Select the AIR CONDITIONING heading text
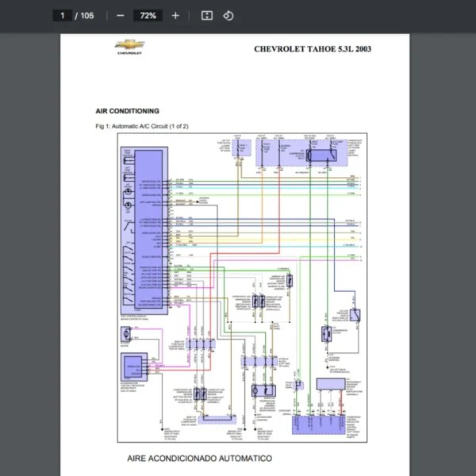 (x=127, y=111)
